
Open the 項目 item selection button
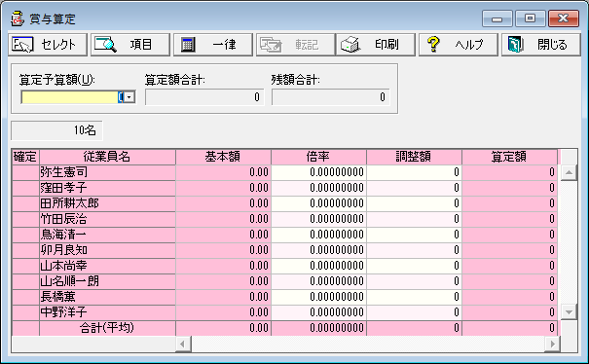(130, 45)
